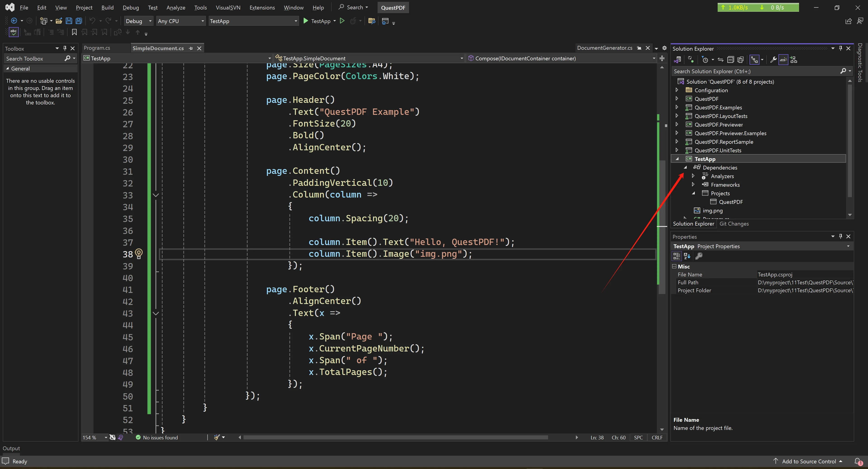The image size is (868, 469).
Task: Open the VisualSVN menu
Action: (x=228, y=7)
